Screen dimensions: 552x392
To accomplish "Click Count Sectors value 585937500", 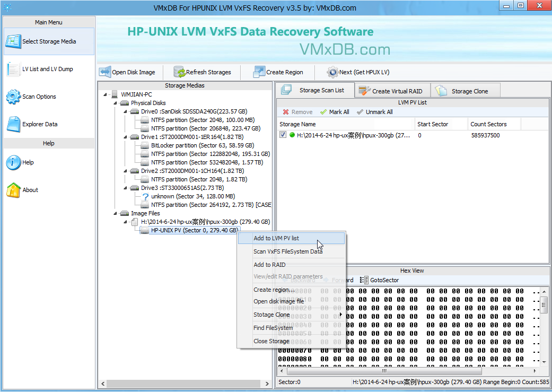I will pos(485,135).
